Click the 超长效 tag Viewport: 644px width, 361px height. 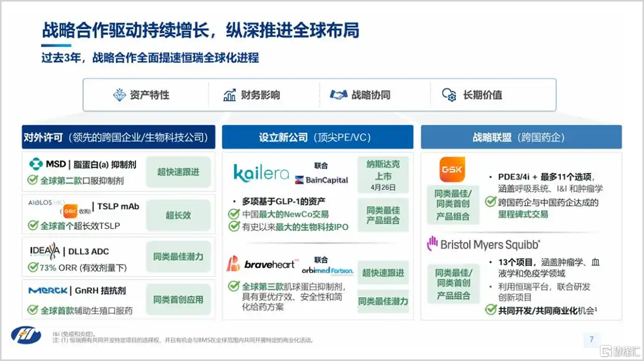[178, 215]
